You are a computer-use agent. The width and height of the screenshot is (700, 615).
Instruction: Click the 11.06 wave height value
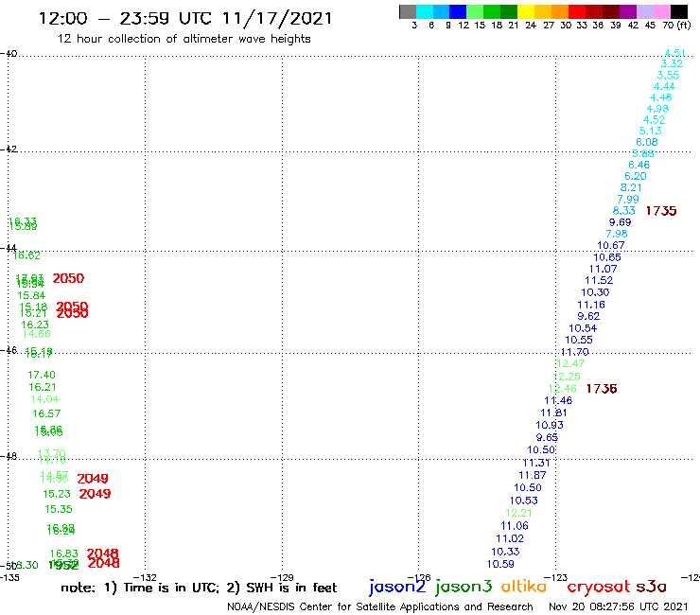pos(515,526)
